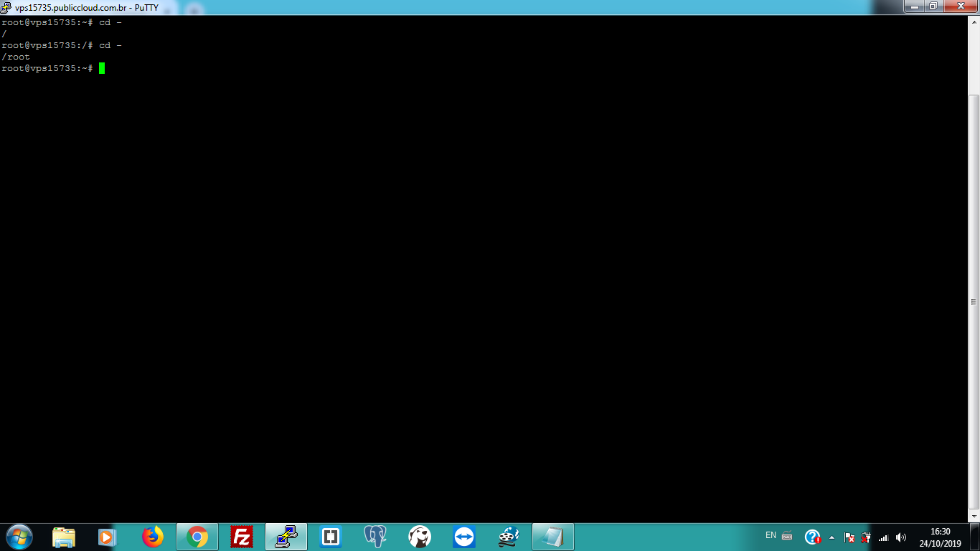Click the scrollbar up arrow in PuTTY
980x551 pixels.
tap(974, 21)
